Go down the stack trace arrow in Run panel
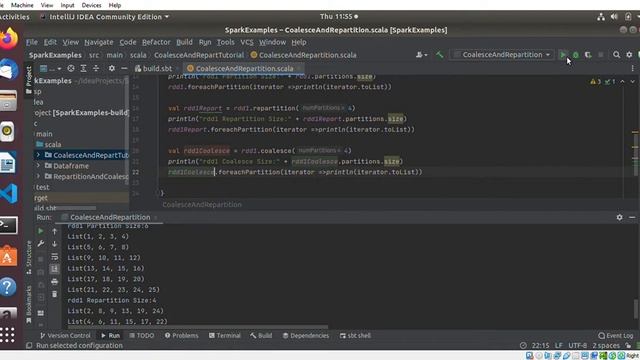The image size is (640, 360). pos(54,244)
